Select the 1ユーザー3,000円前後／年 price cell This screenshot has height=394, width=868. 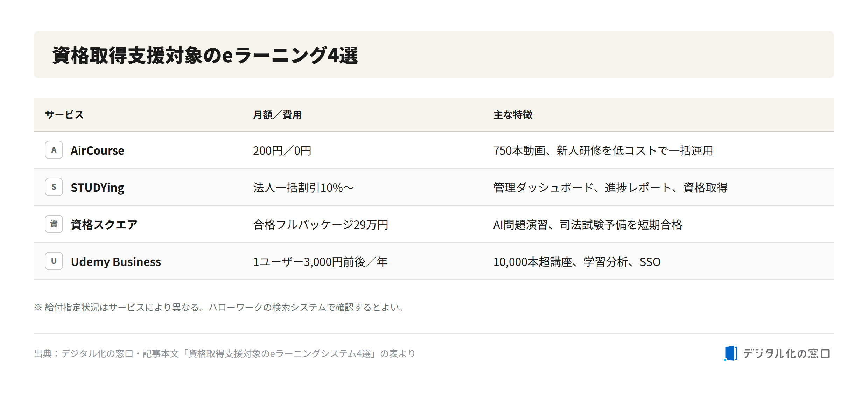(x=320, y=262)
